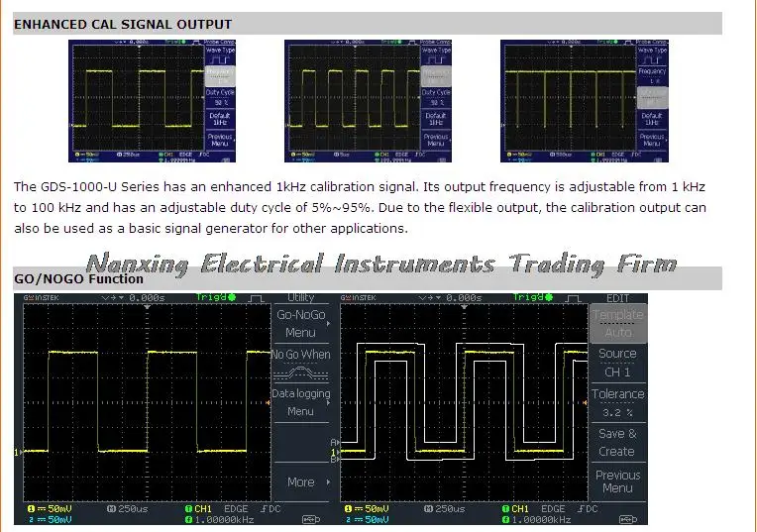Open the Go-NoGo Menu softkey

(x=301, y=323)
